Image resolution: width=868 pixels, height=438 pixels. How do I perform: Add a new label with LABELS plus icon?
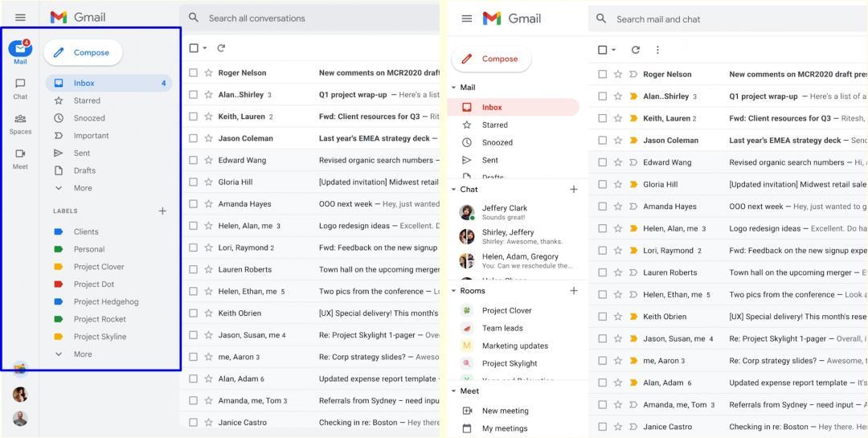click(162, 211)
